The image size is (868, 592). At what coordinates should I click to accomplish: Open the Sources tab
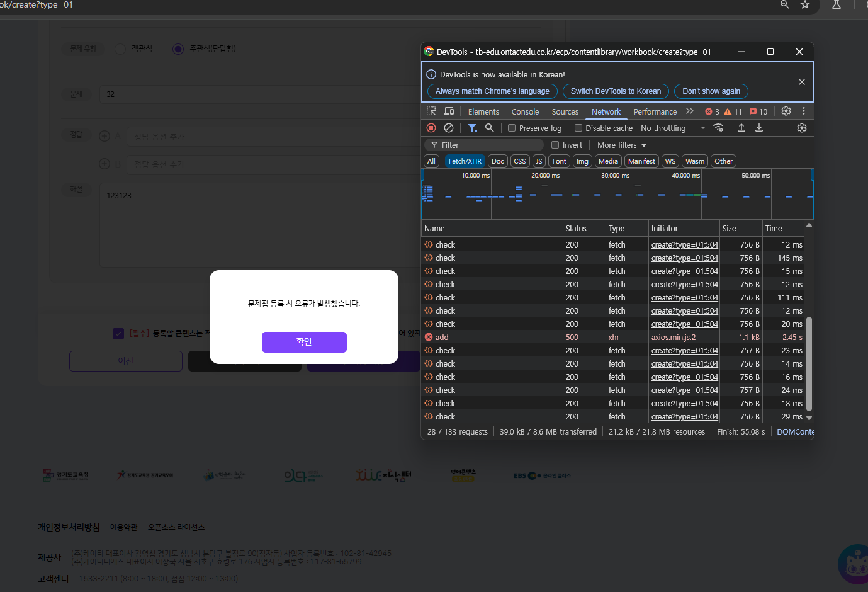(565, 111)
